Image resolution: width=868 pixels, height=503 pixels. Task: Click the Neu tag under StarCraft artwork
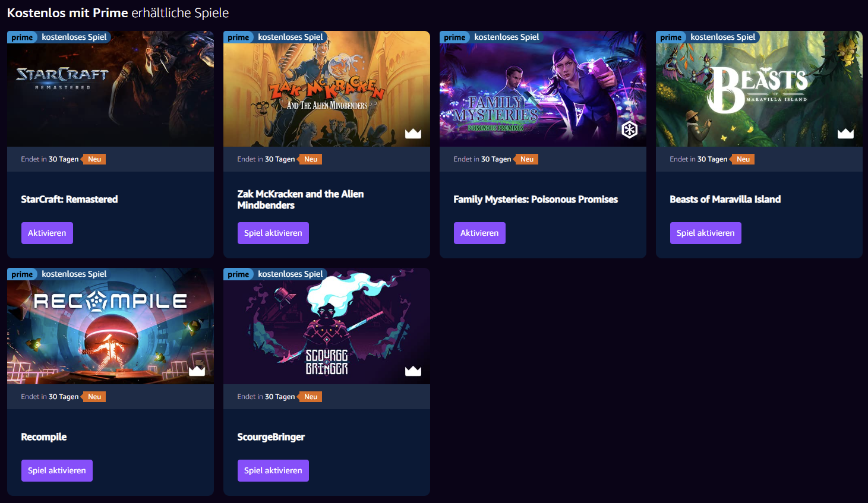pyautogui.click(x=94, y=159)
